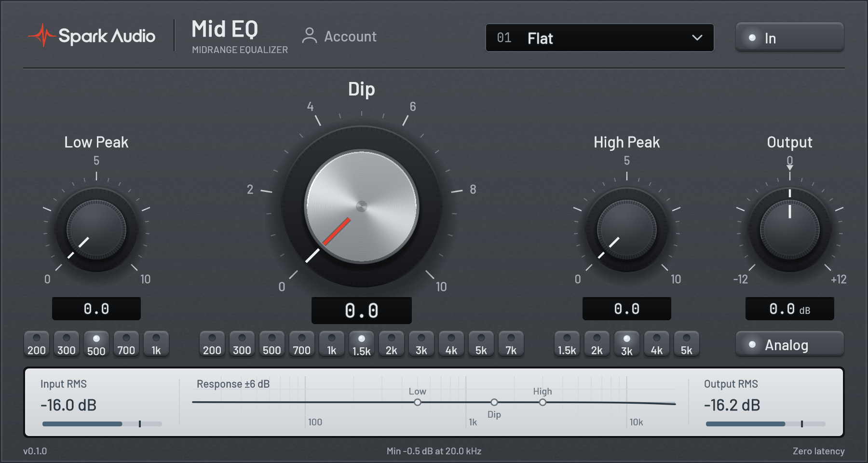Viewport: 868px width, 463px height.
Task: Click the Output RMS meter bar
Action: (x=766, y=424)
